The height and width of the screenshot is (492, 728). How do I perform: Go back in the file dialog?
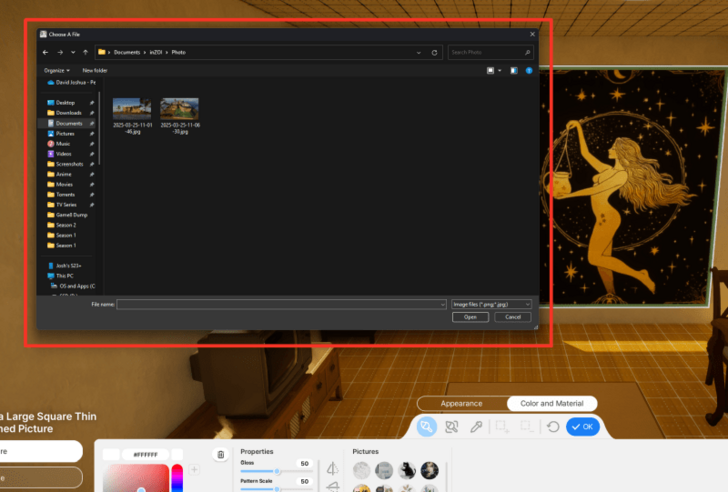(x=46, y=52)
